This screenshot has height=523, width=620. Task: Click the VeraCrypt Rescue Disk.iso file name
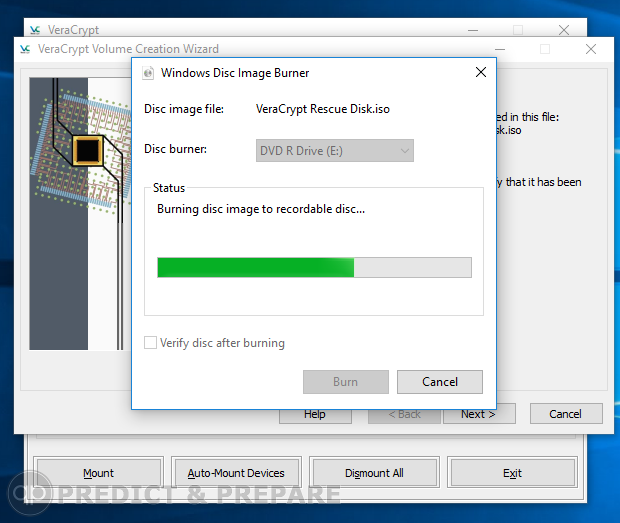[323, 109]
